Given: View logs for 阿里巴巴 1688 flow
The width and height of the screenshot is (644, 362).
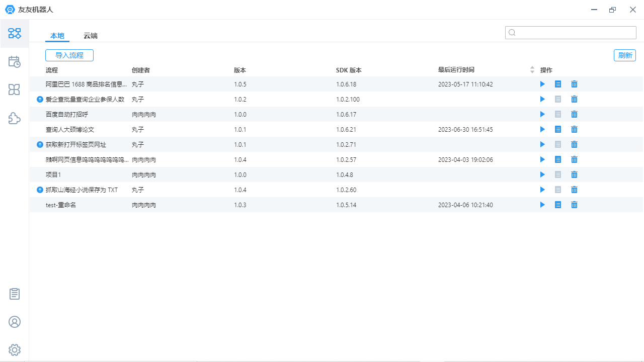Looking at the screenshot, I should coord(558,84).
